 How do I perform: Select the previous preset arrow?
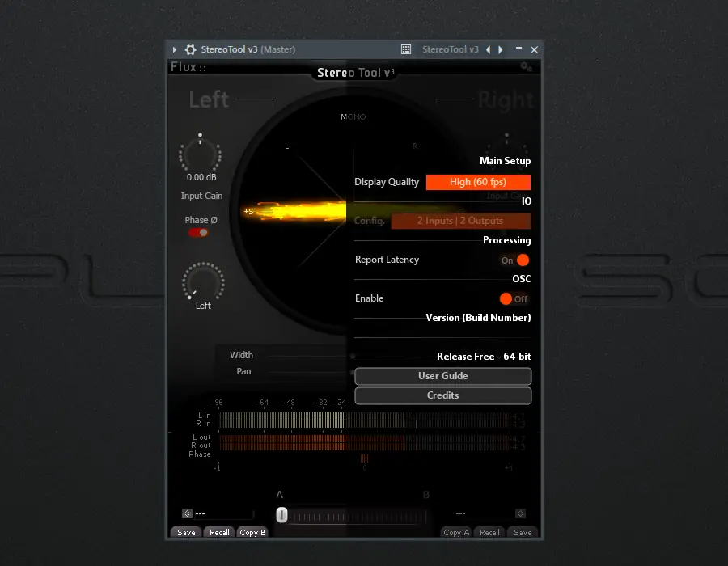[x=488, y=49]
